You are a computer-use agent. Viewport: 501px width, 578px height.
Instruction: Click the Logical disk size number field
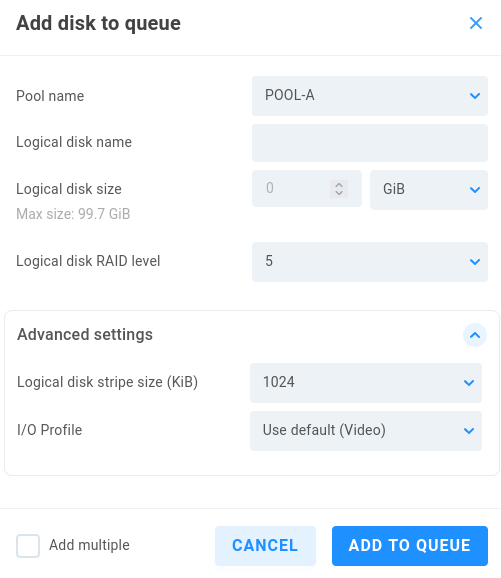(x=307, y=188)
